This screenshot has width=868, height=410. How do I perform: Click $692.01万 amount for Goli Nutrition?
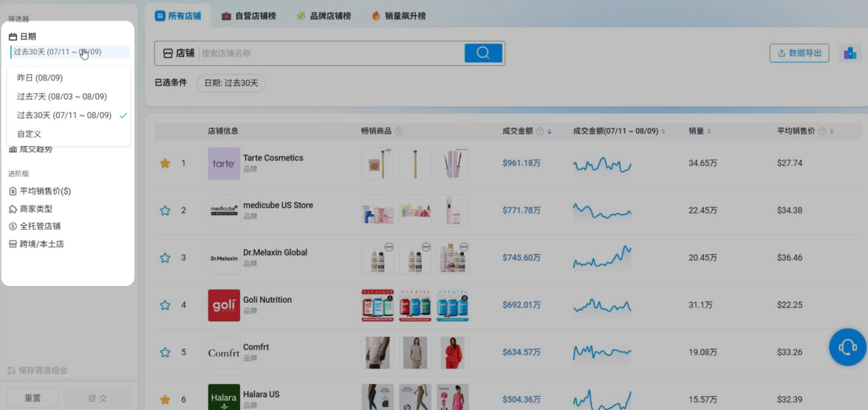[x=522, y=305]
